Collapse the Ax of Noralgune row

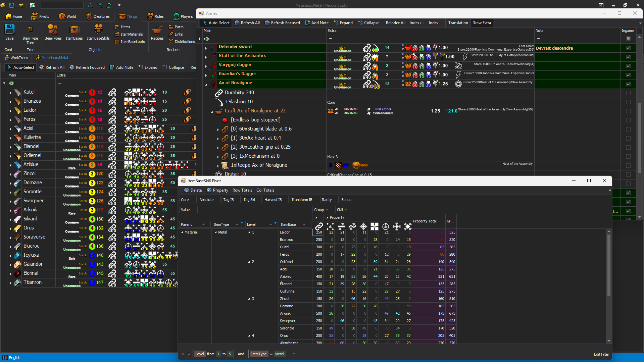tap(206, 85)
